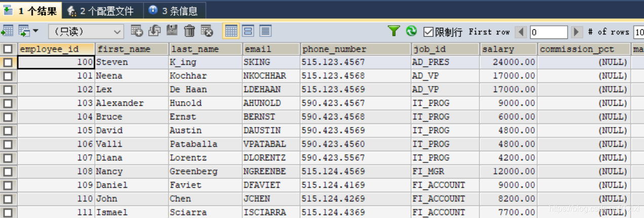Open the 2 个配置文件 tab
This screenshot has height=218, width=644.
pos(102,11)
